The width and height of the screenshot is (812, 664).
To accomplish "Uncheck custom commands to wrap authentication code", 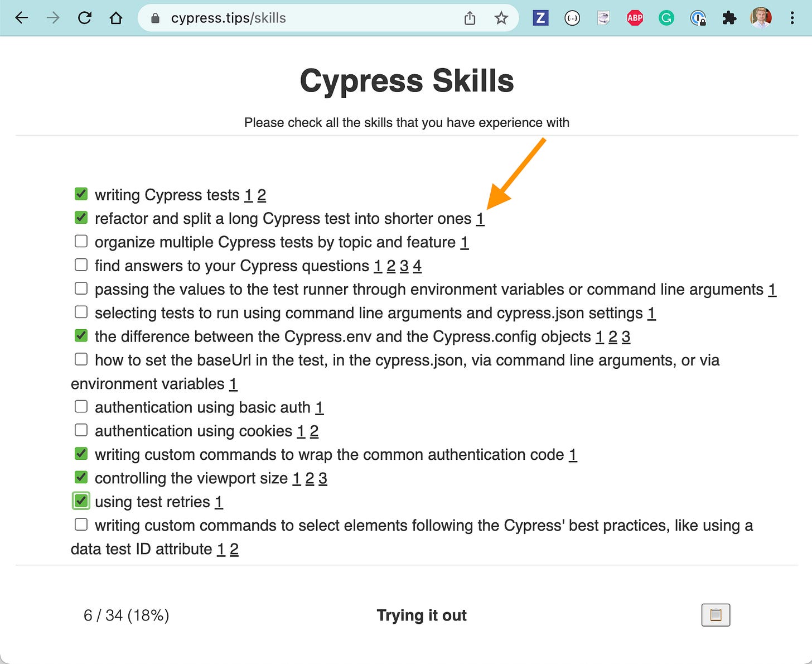I will pos(81,453).
